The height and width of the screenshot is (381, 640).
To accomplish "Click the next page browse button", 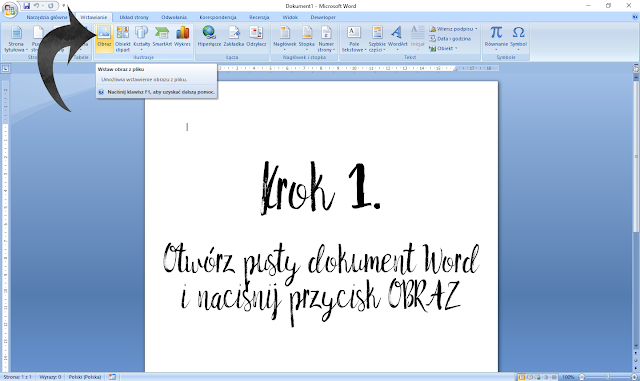I will tap(636, 367).
